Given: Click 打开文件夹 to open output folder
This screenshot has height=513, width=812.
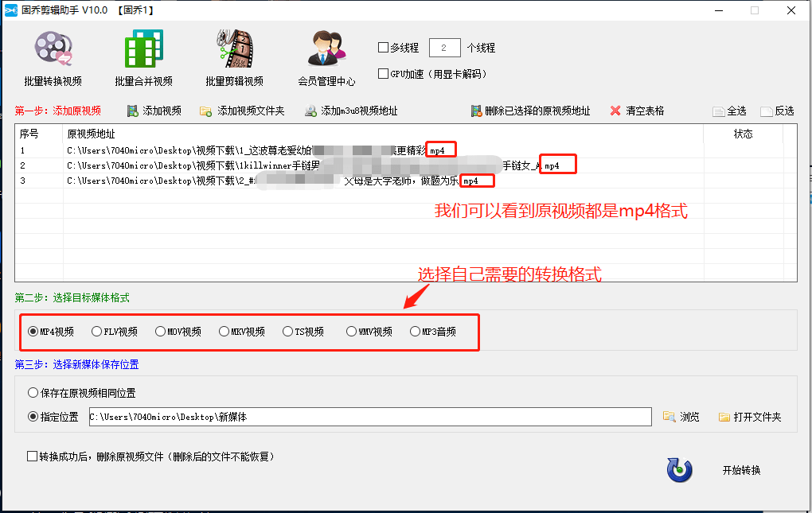Looking at the screenshot, I should click(749, 417).
